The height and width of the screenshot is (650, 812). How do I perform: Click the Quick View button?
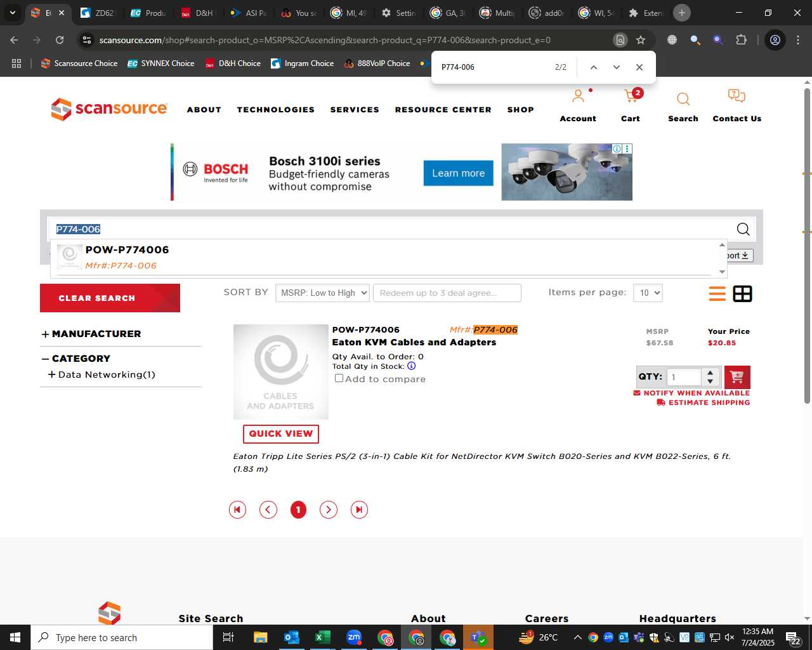[x=281, y=434]
